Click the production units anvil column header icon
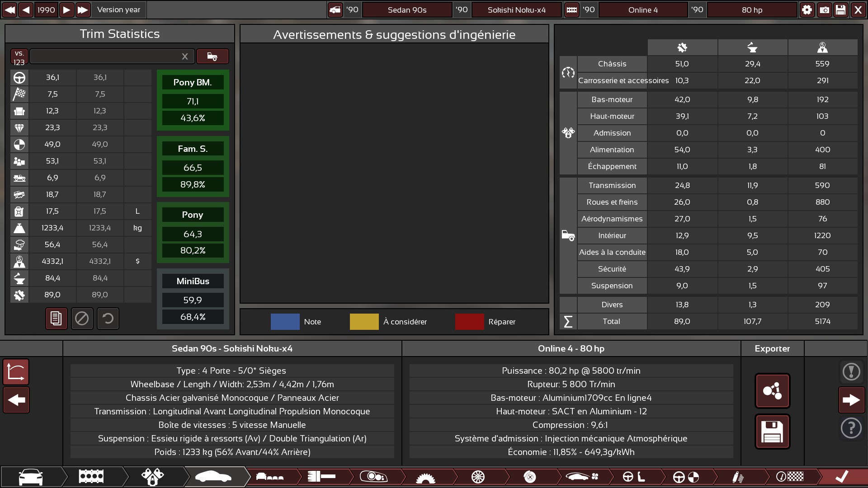Viewport: 868px width, 488px height. pyautogui.click(x=752, y=47)
